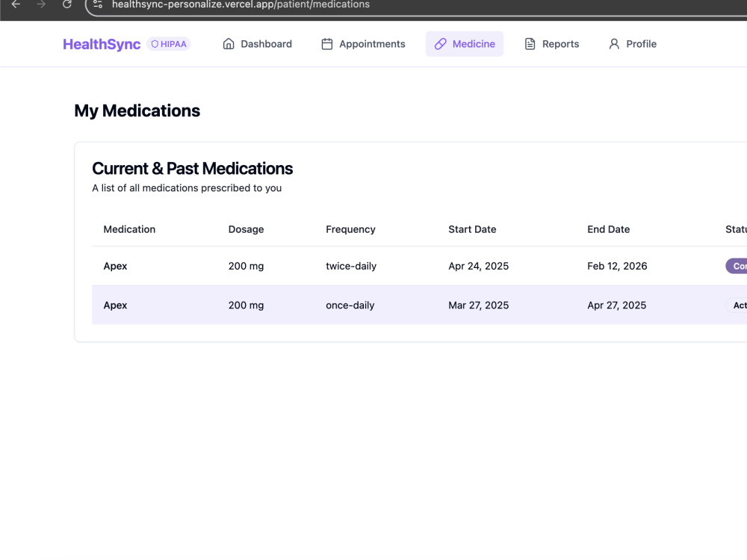Screen dimensions: 747x560
Task: Click the Active status badge for once-daily Apex
Action: [737, 305]
